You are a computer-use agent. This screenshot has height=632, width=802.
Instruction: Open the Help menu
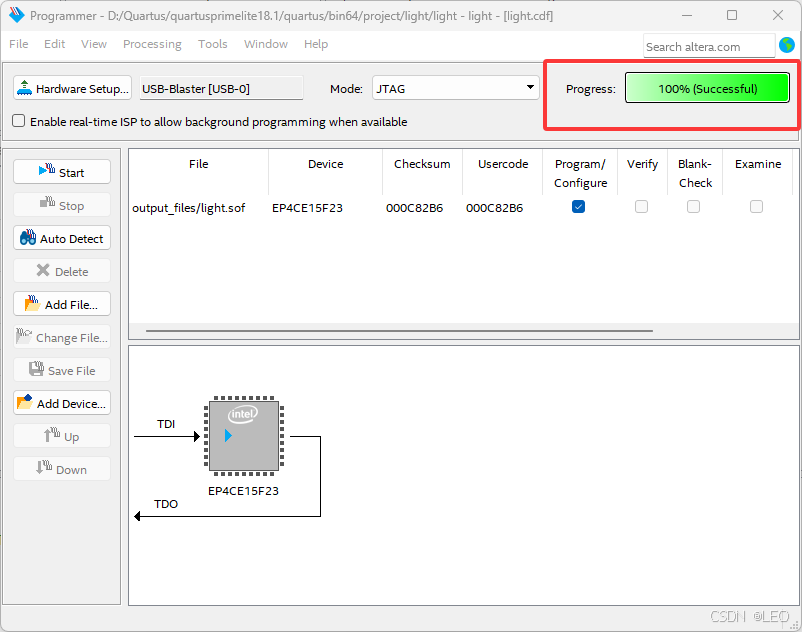coord(316,44)
